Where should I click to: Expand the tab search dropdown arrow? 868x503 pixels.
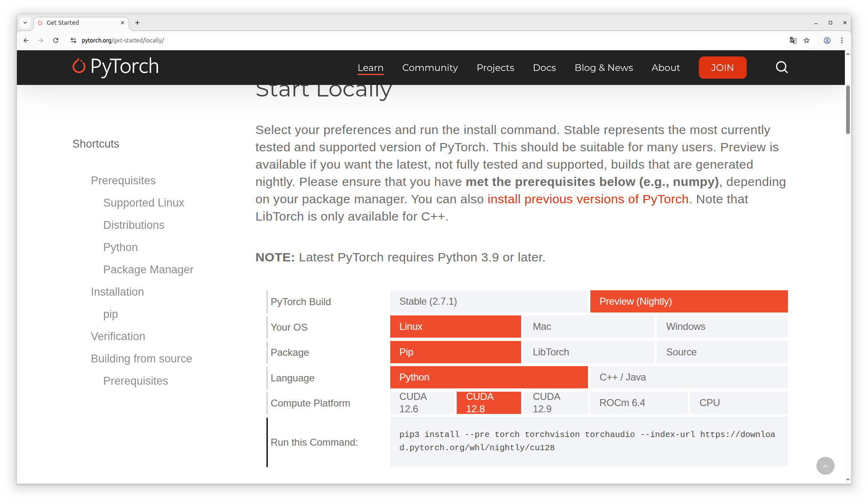click(x=25, y=23)
